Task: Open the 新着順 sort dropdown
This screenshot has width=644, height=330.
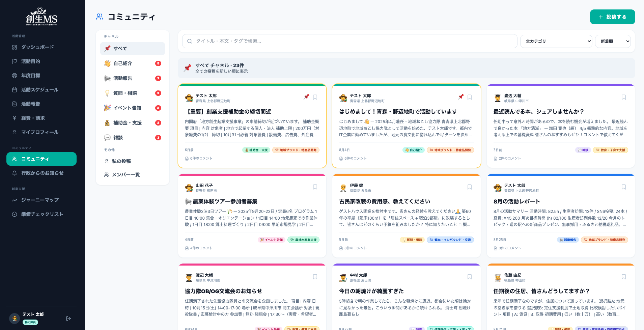Action: (x=613, y=41)
